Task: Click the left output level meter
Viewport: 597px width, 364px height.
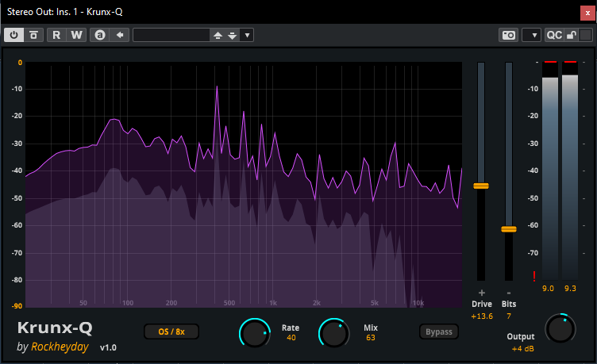Action: click(550, 171)
